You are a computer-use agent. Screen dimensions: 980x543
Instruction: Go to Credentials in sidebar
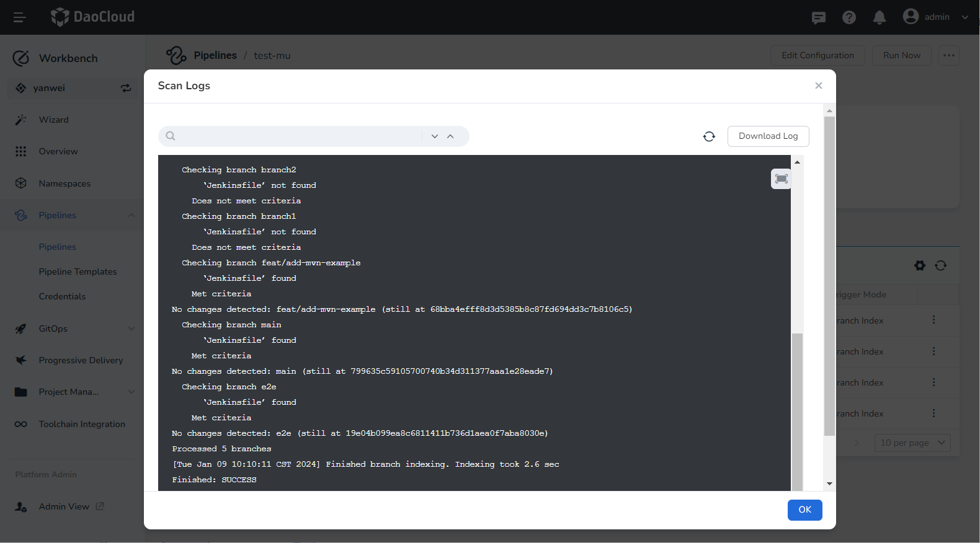tap(62, 296)
